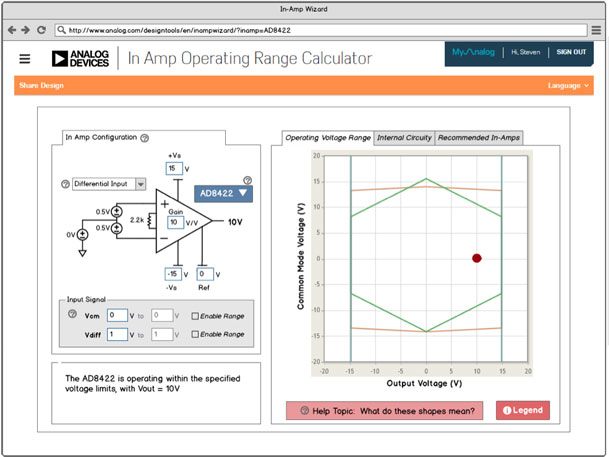Enable Range checkbox for Vcm
This screenshot has width=609, height=457.
click(x=195, y=316)
